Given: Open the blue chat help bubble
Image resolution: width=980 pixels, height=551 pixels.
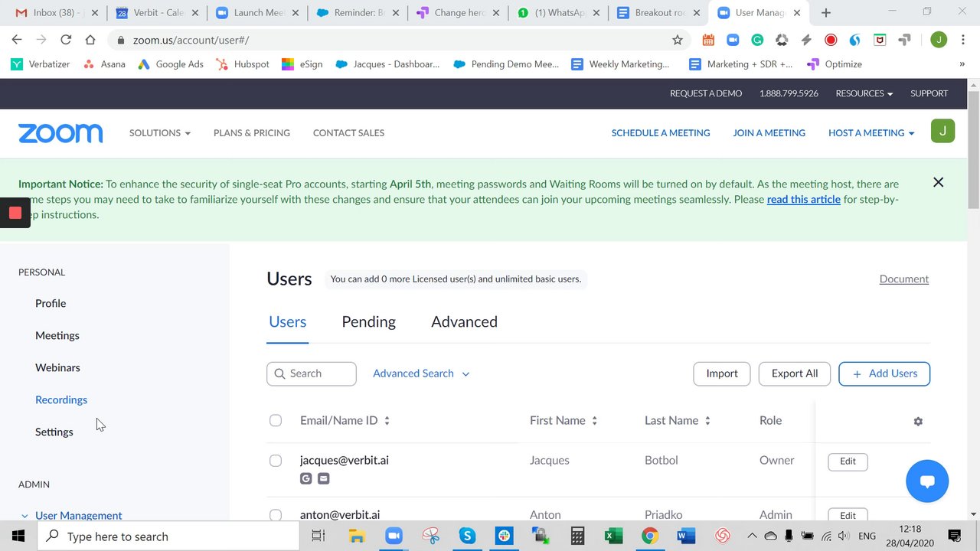Looking at the screenshot, I should click(927, 481).
